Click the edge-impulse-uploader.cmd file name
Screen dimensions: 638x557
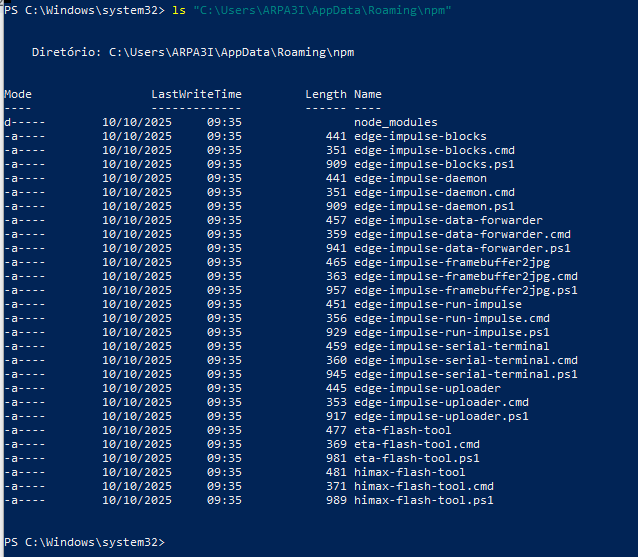[x=442, y=402]
